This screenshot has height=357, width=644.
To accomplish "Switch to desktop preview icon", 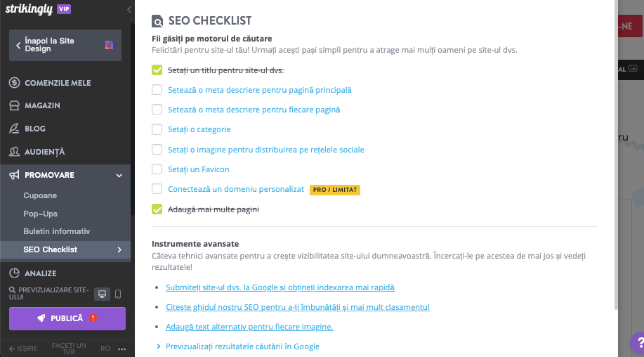I will [102, 294].
